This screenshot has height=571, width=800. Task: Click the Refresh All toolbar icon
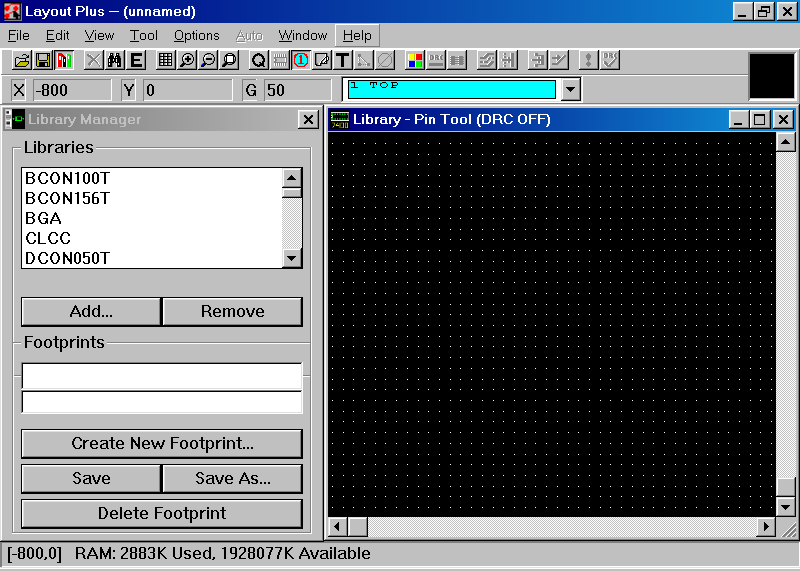(x=588, y=60)
